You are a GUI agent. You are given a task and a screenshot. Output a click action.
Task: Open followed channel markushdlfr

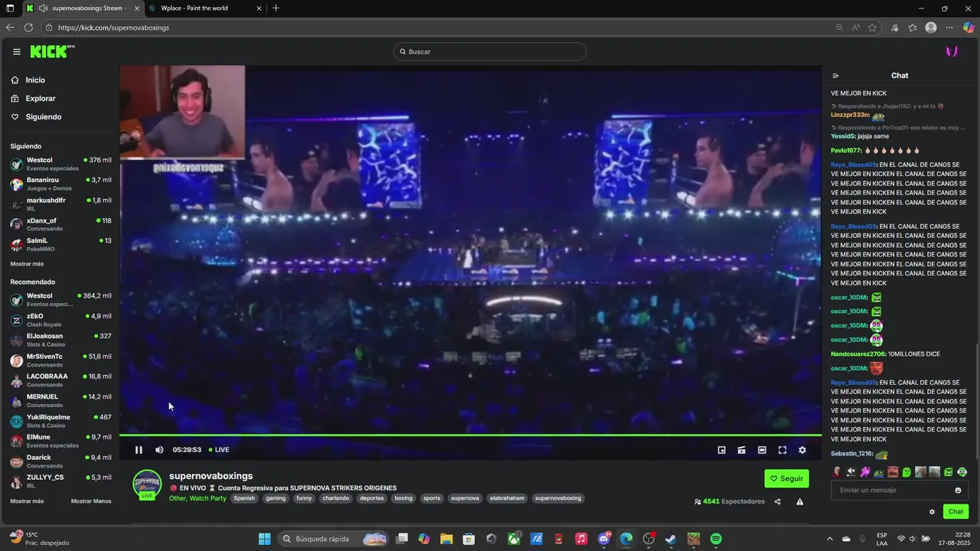(60, 204)
